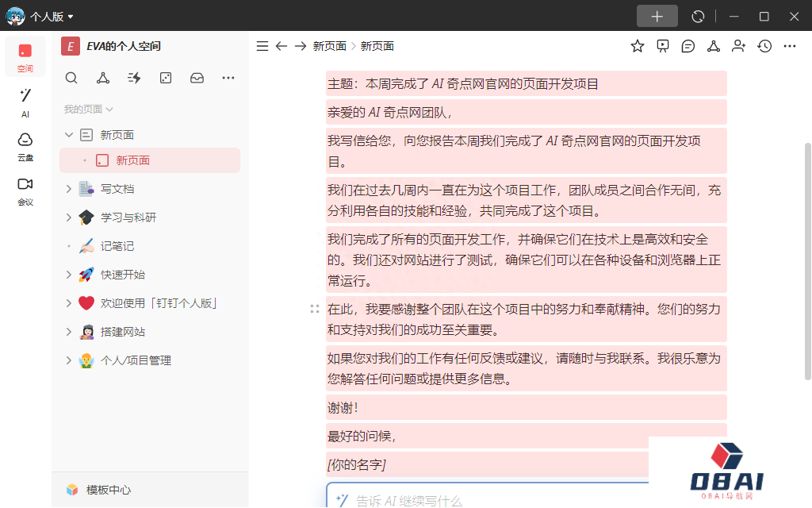Screen dimensions: 812x508
Task: Click the quick action lightning icon
Action: [x=134, y=78]
